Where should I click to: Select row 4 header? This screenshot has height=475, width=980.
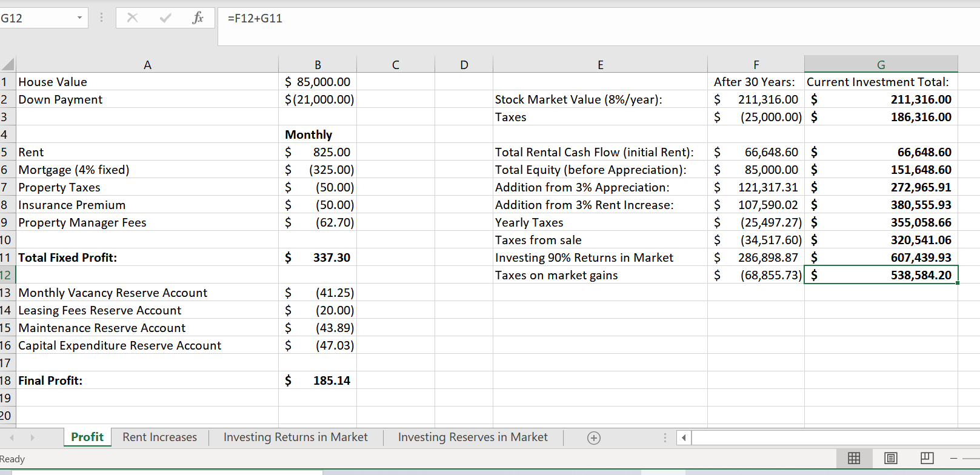(x=7, y=135)
